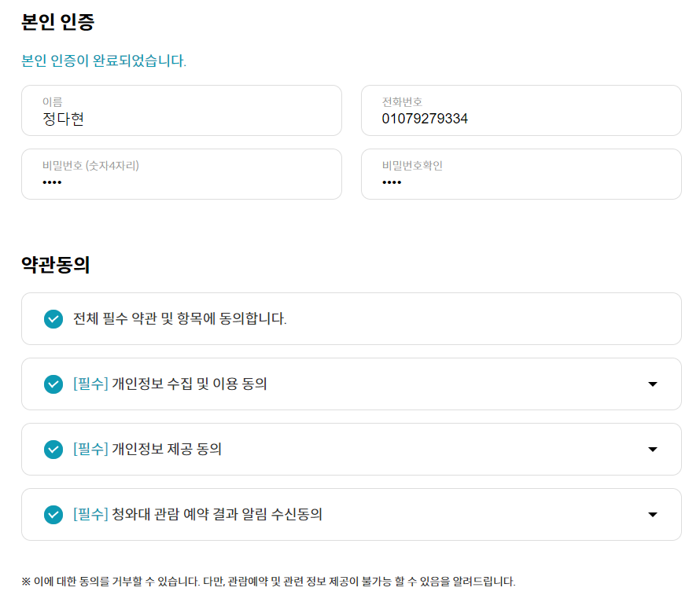Expand the 개인정보 수집 및 이용 동의 details
The width and height of the screenshot is (700, 595).
pos(652,384)
